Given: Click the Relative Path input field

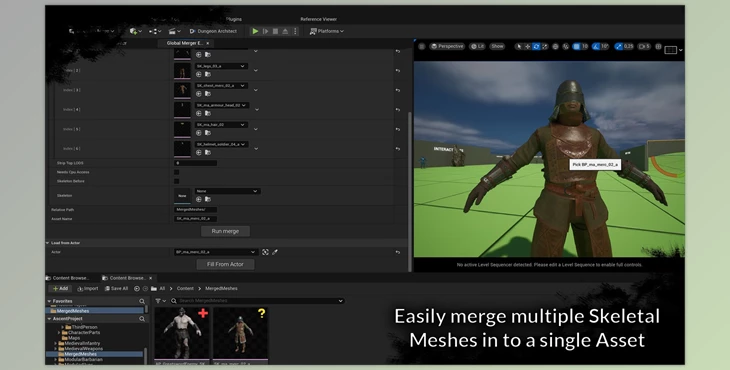Looking at the screenshot, I should coord(196,210).
